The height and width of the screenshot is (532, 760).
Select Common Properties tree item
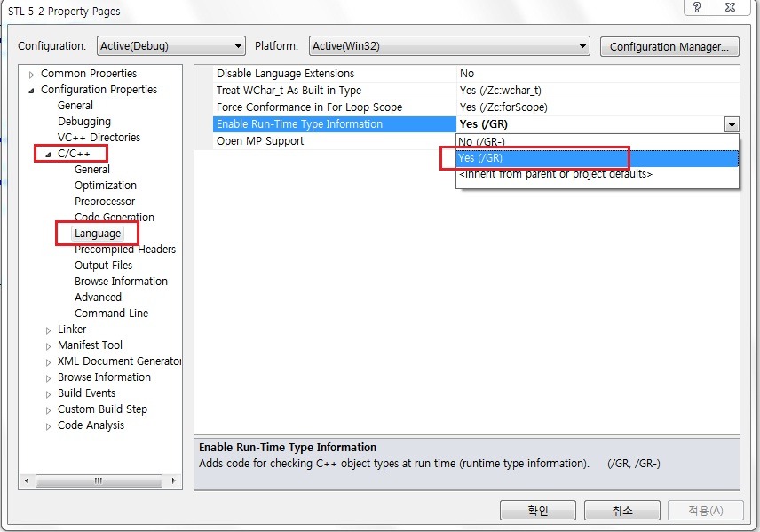pyautogui.click(x=89, y=73)
